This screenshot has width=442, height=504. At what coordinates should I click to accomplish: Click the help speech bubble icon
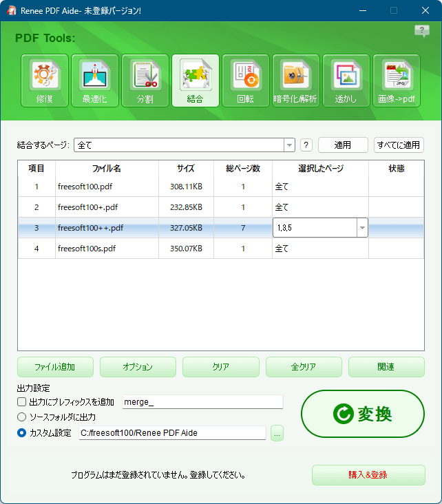pyautogui.click(x=421, y=32)
